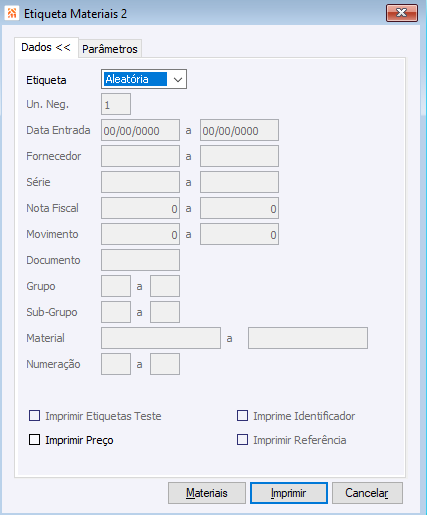
Task: Click the Nota Fiscal label
Action: point(52,208)
